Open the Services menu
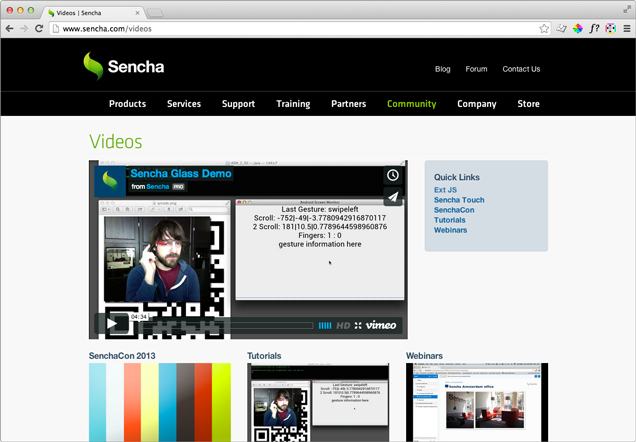Viewport: 636px width, 442px height. click(x=184, y=104)
